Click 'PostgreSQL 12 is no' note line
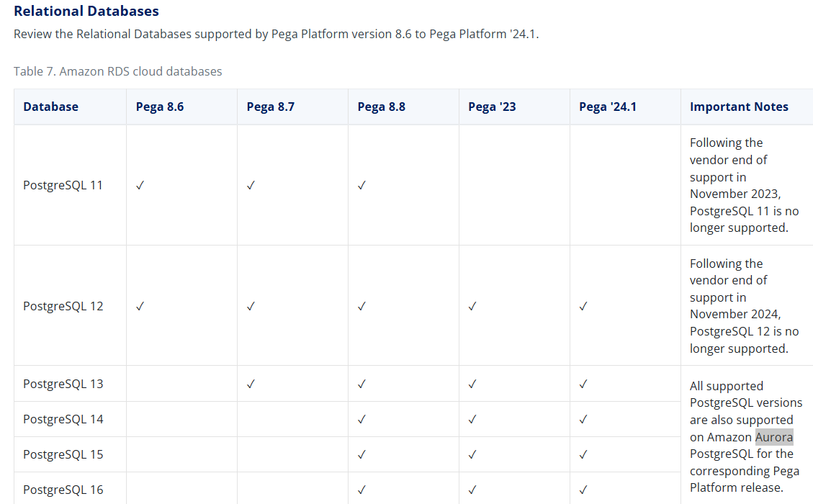813x504 pixels. (x=744, y=331)
